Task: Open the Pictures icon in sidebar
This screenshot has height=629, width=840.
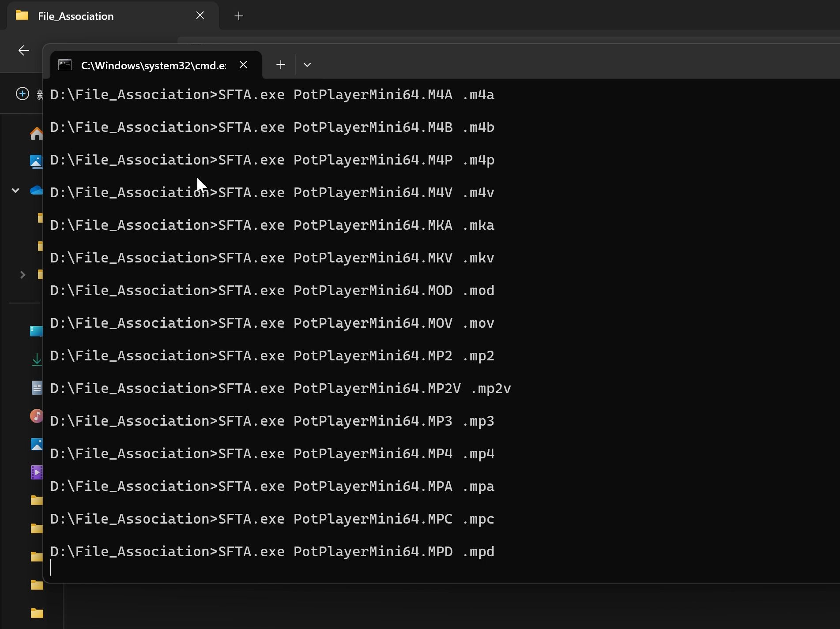Action: (36, 444)
